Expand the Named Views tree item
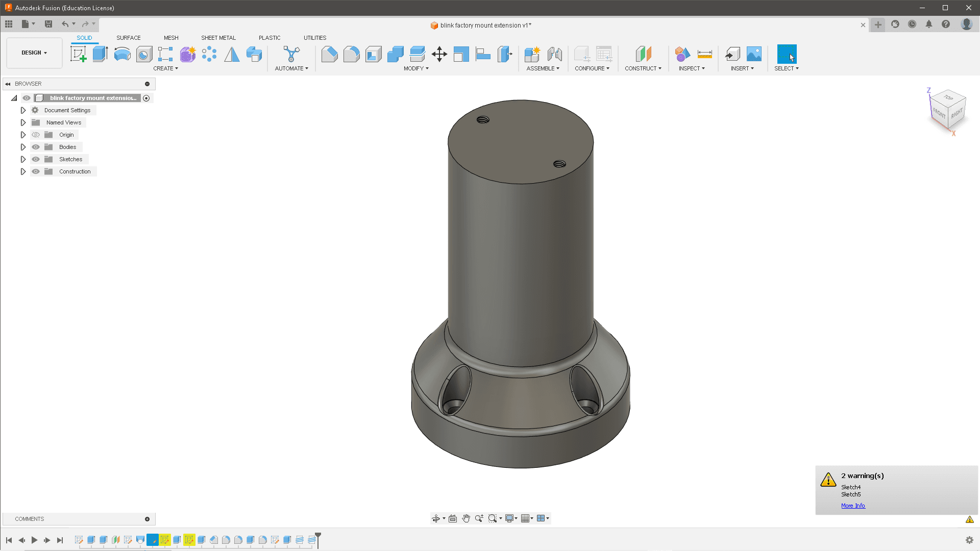This screenshot has height=551, width=980. pyautogui.click(x=23, y=122)
